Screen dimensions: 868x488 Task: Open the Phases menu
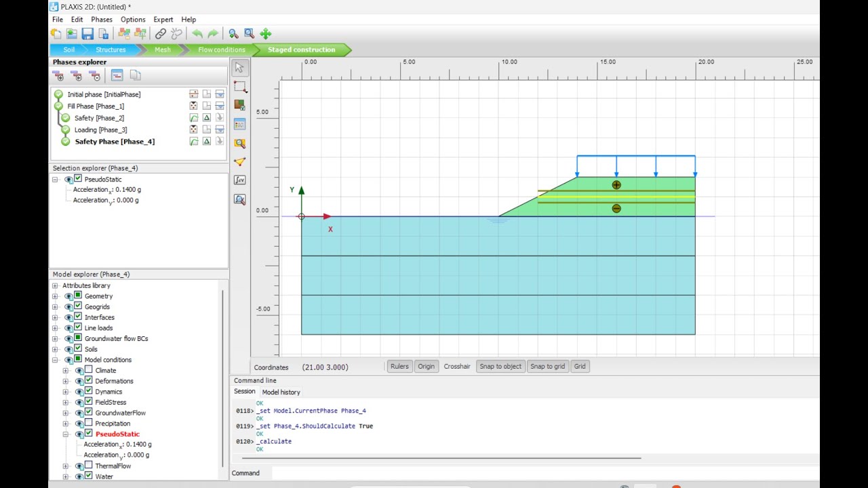pos(102,20)
